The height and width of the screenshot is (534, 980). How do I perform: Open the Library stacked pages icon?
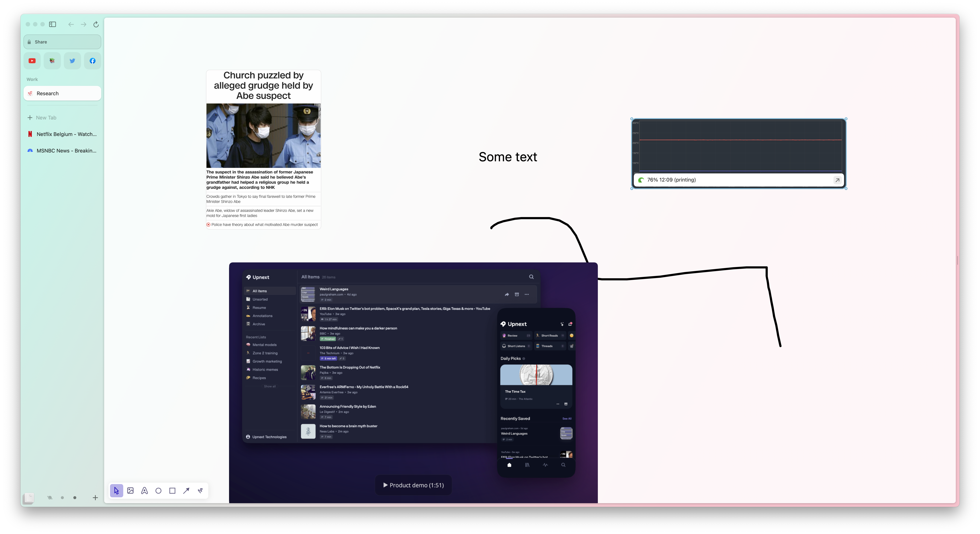coord(29,497)
